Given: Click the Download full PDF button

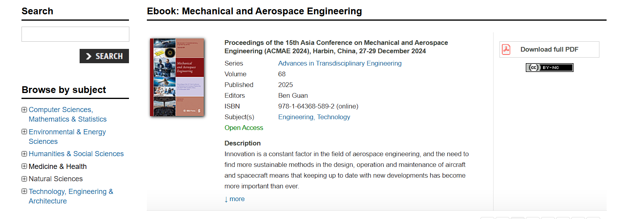Looking at the screenshot, I should click(549, 49).
